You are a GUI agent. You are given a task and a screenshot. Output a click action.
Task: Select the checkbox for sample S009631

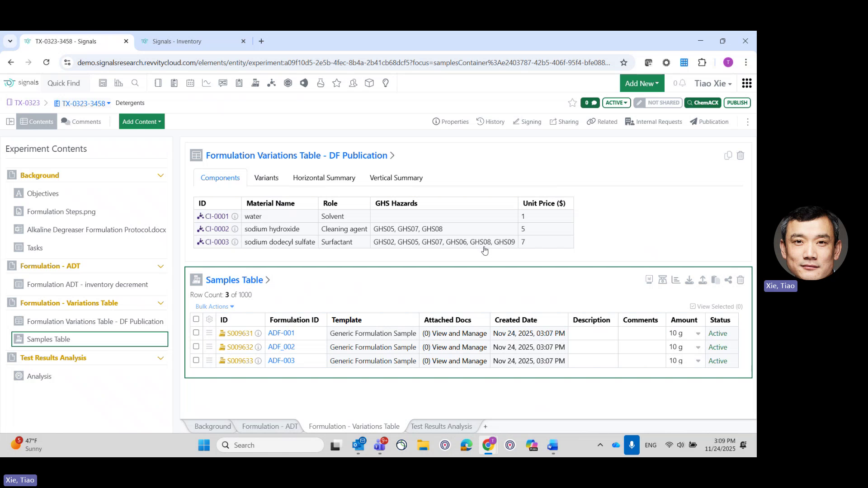click(196, 333)
